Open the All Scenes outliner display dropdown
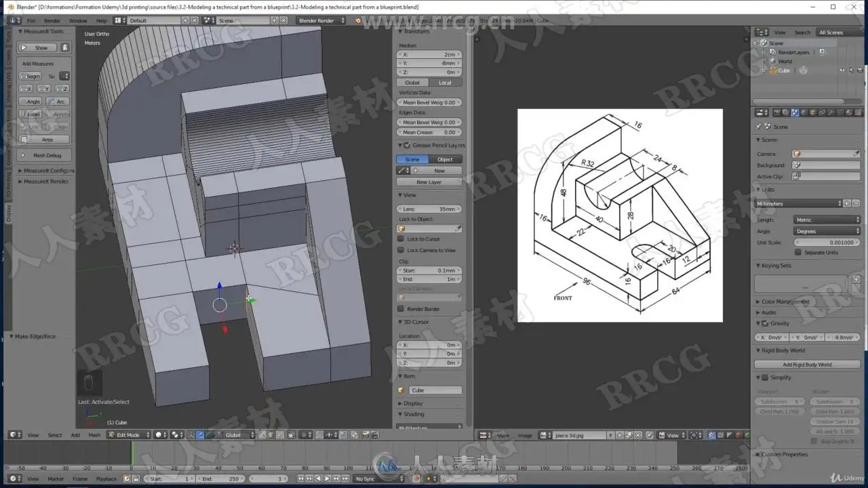Viewport: 868px width, 488px height. point(840,32)
